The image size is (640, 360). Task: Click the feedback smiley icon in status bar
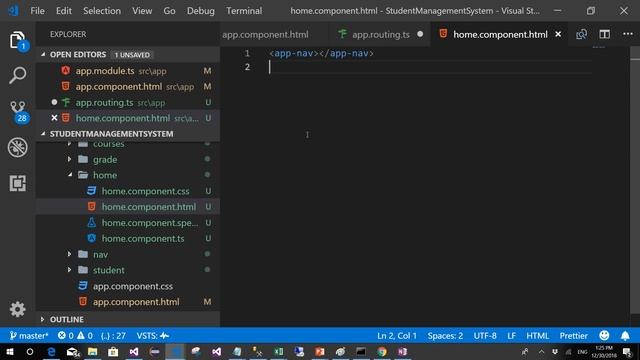[x=604, y=336]
